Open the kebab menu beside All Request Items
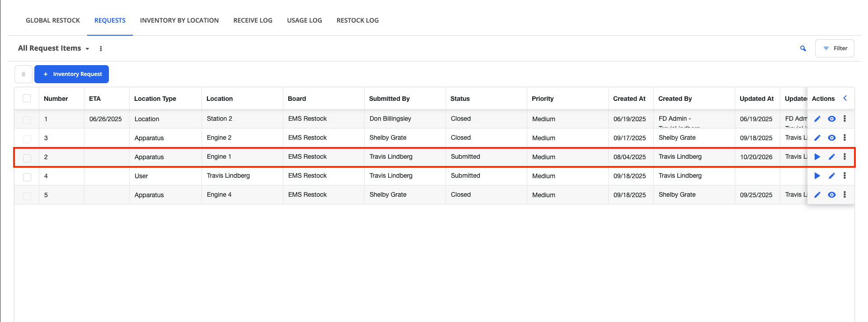The image size is (868, 322). pos(101,48)
